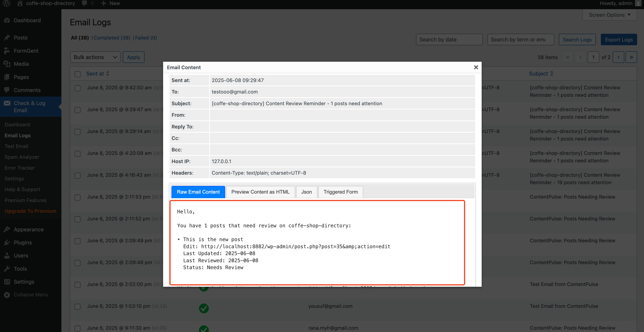Switch to Preview Content as HTML tab
Viewport: 644px width, 332px height.
(x=260, y=192)
